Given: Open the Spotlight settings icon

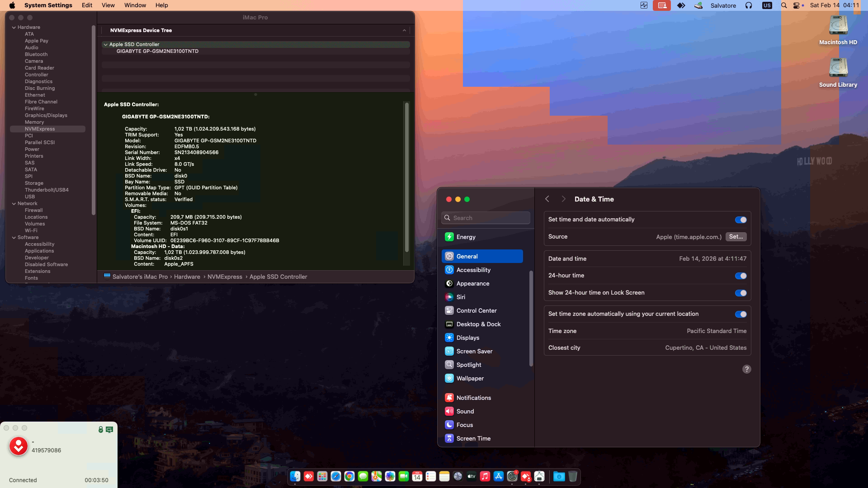Looking at the screenshot, I should click(449, 365).
